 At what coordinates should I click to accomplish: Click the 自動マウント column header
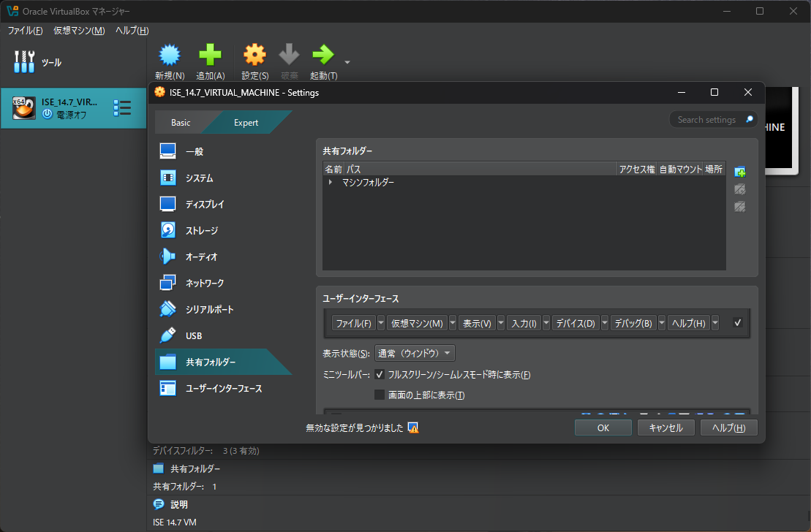point(680,169)
